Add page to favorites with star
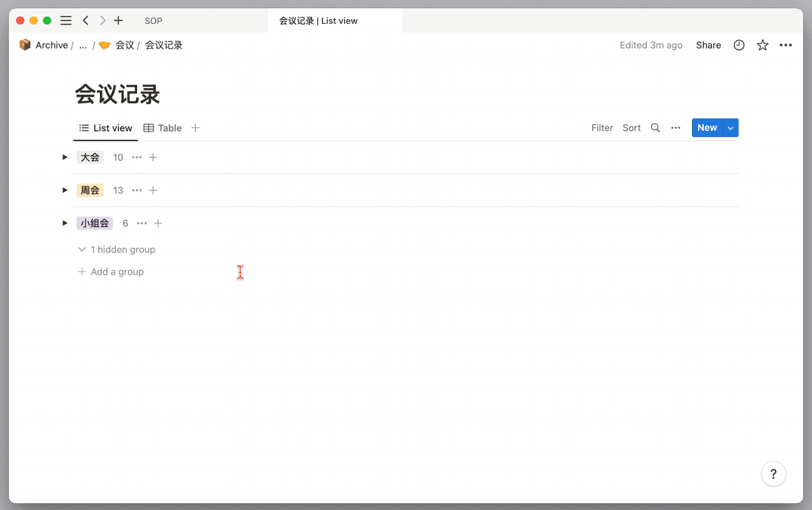Viewport: 812px width, 510px height. [762, 45]
